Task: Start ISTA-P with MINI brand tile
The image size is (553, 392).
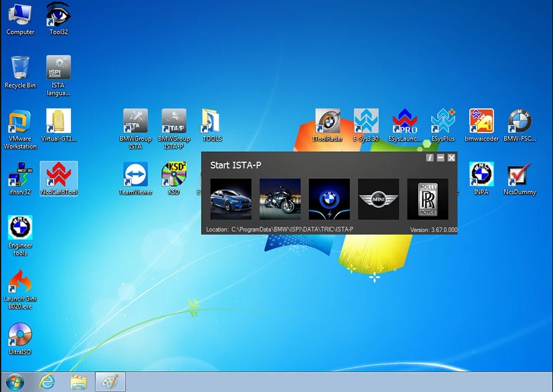Action: point(378,199)
